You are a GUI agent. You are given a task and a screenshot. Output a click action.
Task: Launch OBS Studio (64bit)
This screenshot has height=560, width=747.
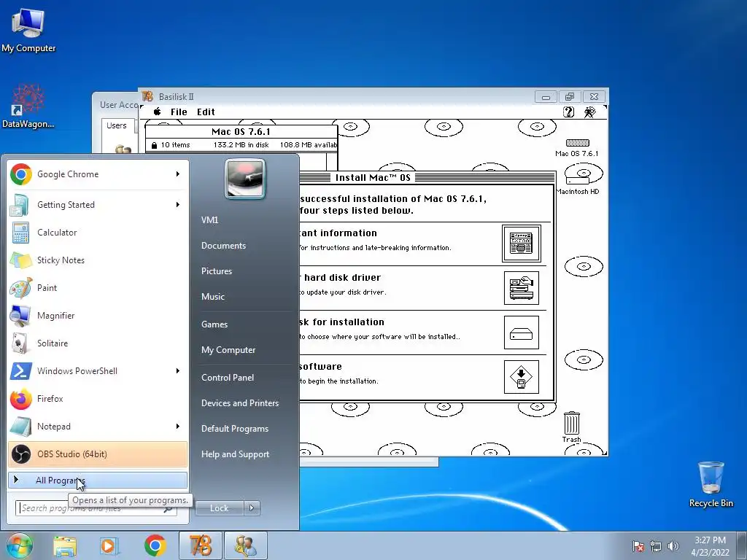point(98,454)
